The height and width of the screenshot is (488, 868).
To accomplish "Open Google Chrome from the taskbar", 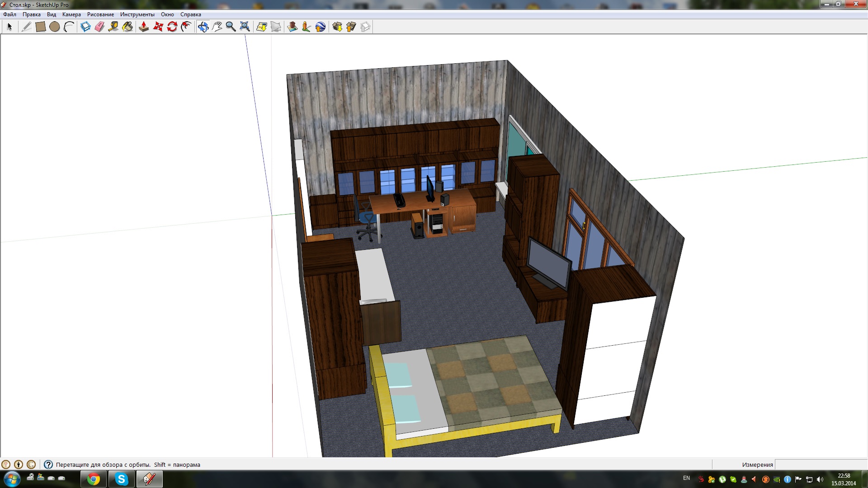I will [x=94, y=479].
